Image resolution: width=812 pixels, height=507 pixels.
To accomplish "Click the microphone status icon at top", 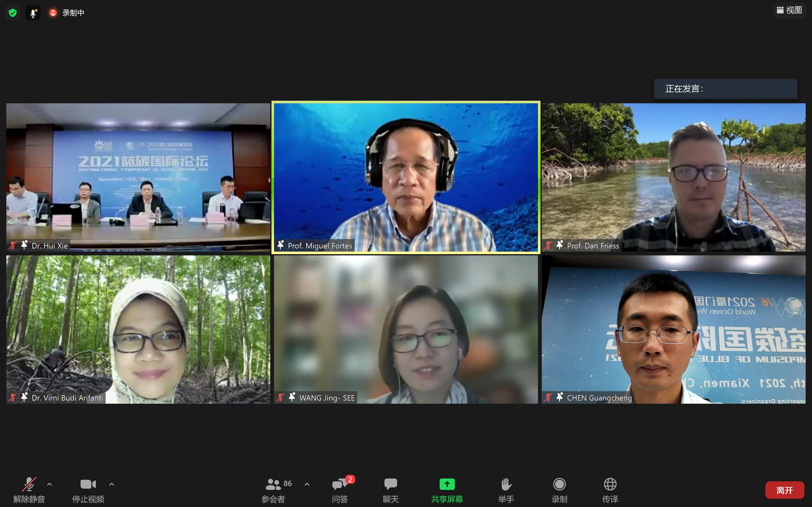I will tap(33, 13).
